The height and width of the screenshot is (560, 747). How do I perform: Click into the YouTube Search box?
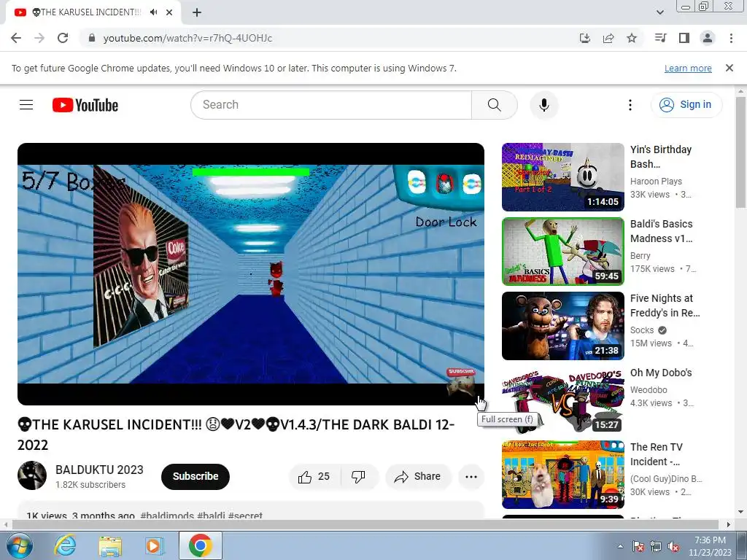tap(331, 105)
